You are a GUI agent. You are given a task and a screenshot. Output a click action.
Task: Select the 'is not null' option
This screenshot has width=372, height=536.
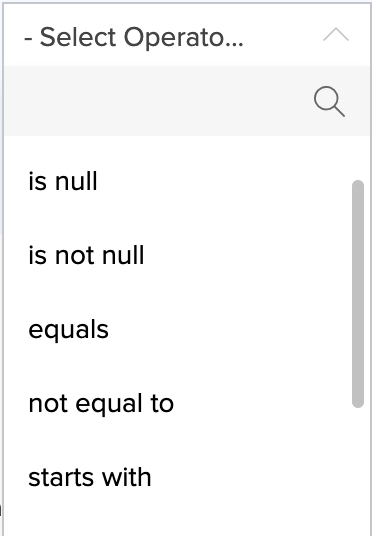click(x=187, y=255)
